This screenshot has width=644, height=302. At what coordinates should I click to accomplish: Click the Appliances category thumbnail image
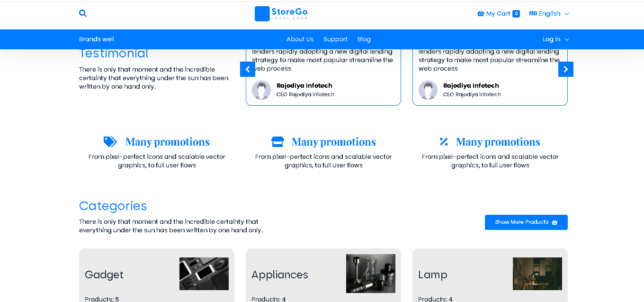click(371, 274)
